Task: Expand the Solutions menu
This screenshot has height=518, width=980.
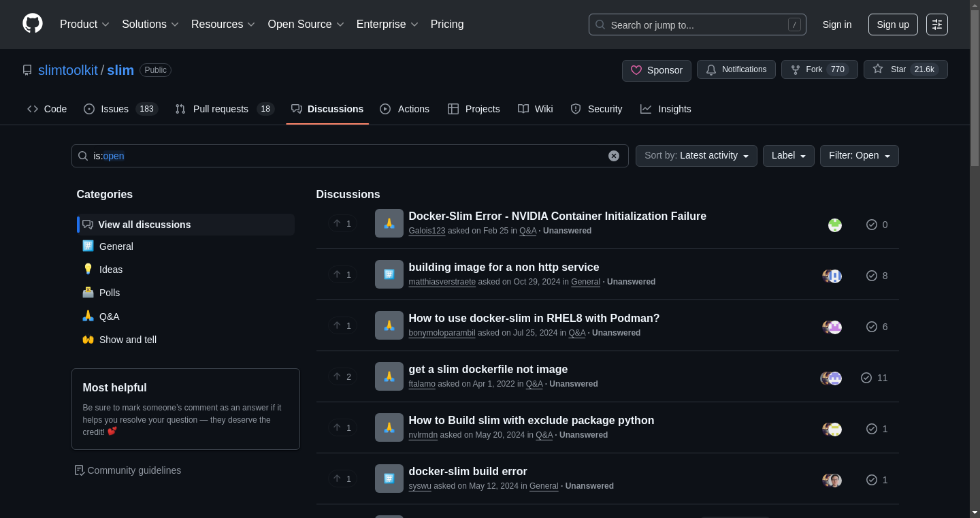Action: tap(150, 25)
